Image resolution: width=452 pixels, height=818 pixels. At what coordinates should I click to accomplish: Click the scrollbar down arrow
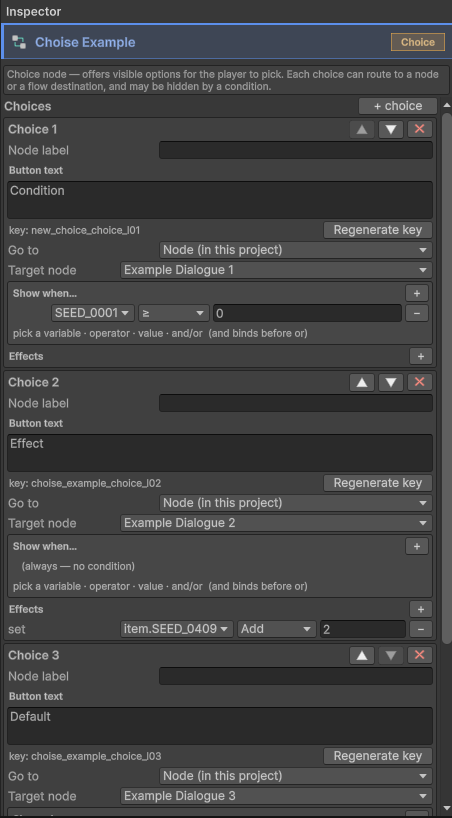coord(447,807)
